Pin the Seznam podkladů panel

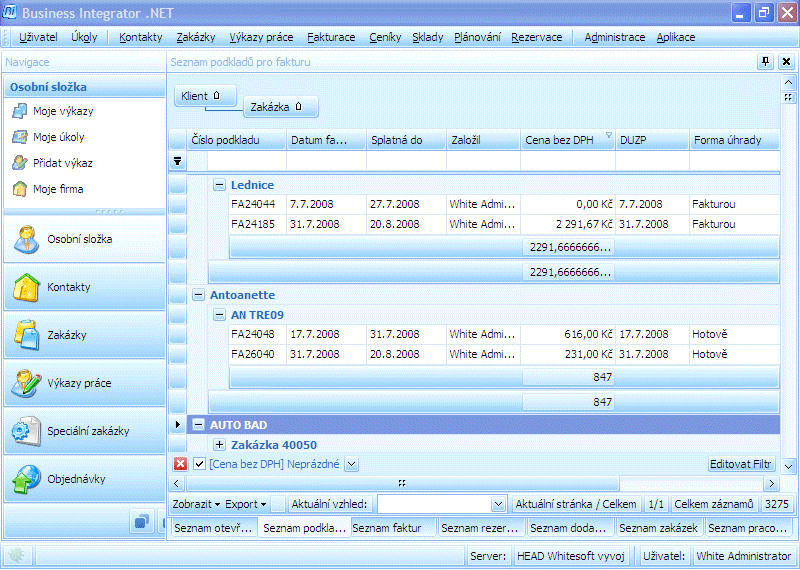[x=766, y=62]
